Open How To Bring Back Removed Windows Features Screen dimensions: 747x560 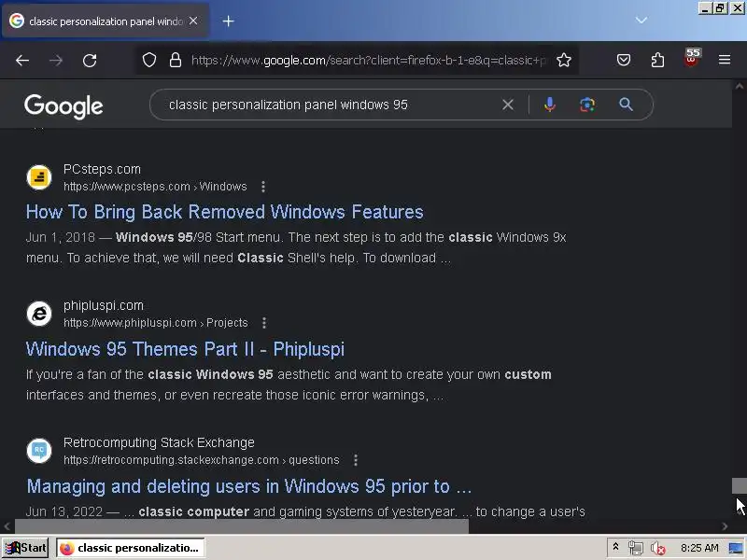point(224,212)
